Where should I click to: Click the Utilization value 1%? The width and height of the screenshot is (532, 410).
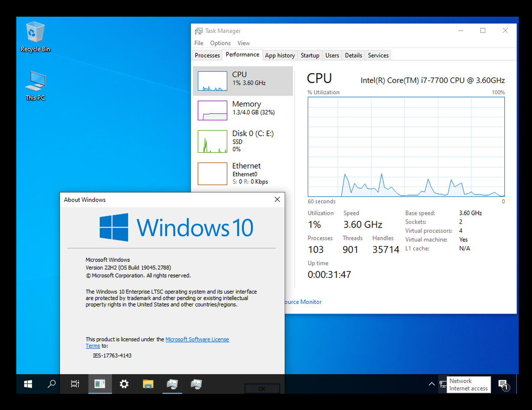point(314,224)
